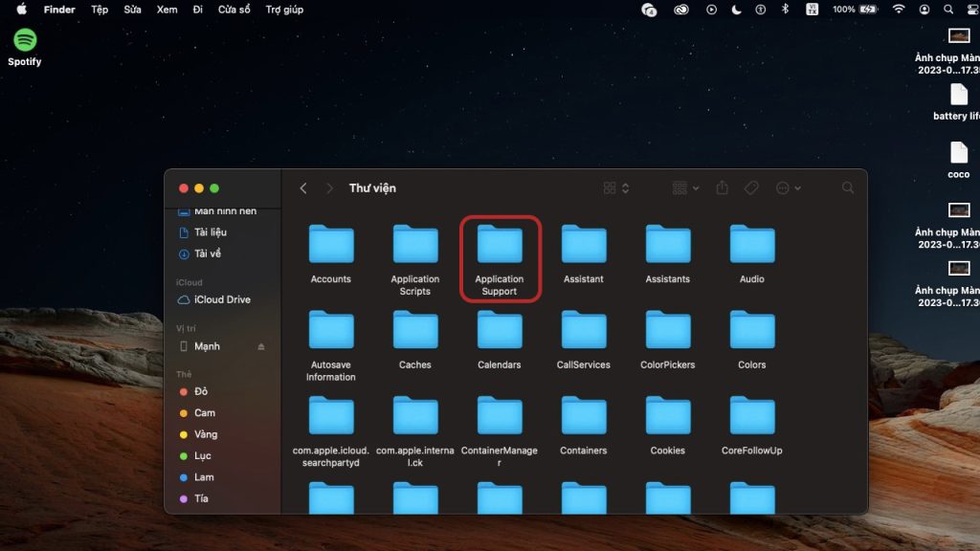Click the Tags icon in Finder toolbar
The width and height of the screenshot is (980, 551).
(x=751, y=188)
